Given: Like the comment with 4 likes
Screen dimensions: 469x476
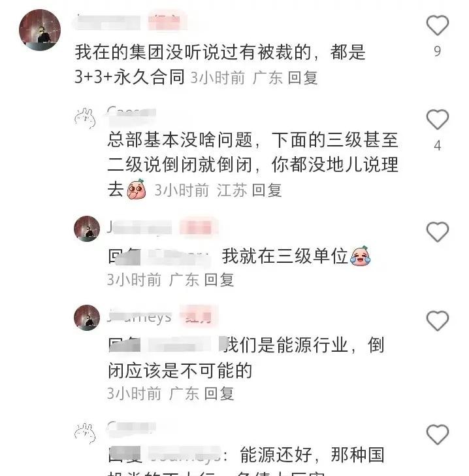Looking at the screenshot, I should coord(438,120).
